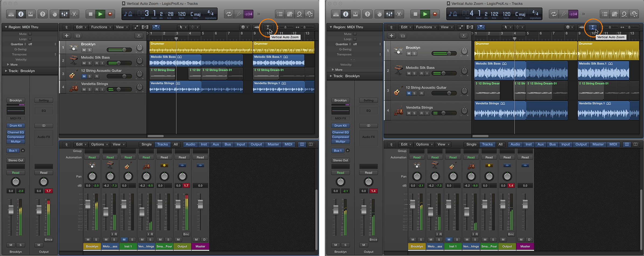Screen dimensions: 644x256
Task: Expand Track: Brooklyn in the left inspector
Action: [x=6, y=71]
